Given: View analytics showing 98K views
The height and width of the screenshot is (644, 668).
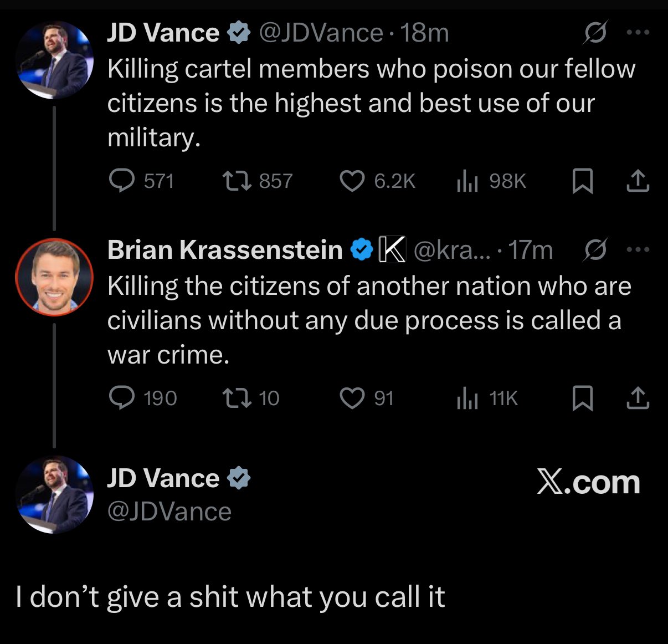Looking at the screenshot, I should [467, 181].
